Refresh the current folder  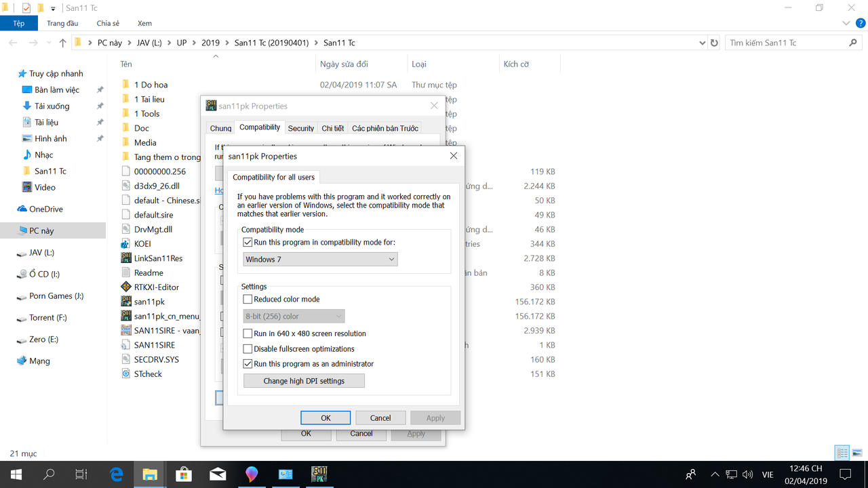[x=714, y=43]
